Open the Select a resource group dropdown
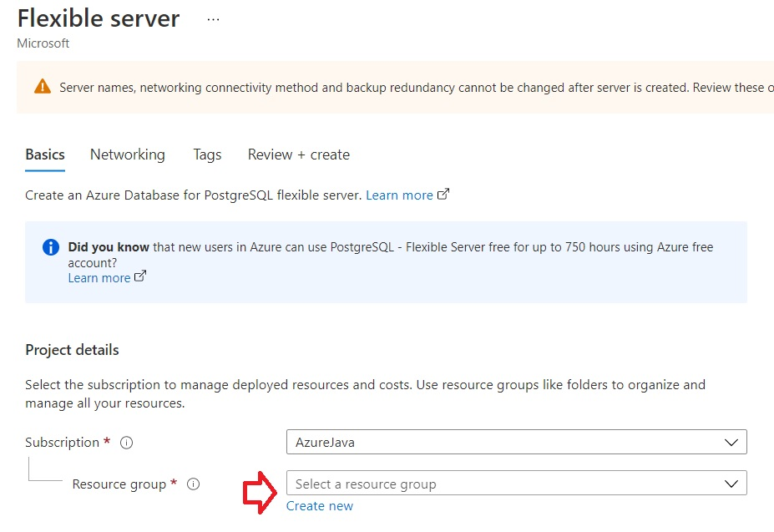 516,483
